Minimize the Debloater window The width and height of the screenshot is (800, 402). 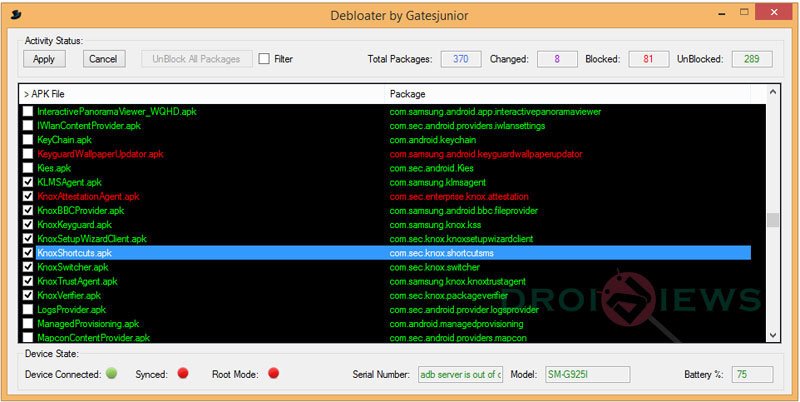(722, 12)
